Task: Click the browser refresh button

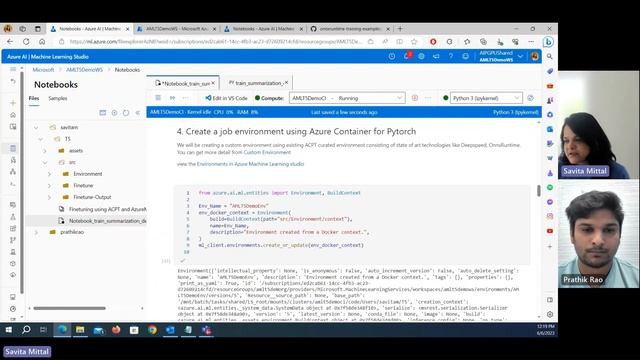Action: 26,42
